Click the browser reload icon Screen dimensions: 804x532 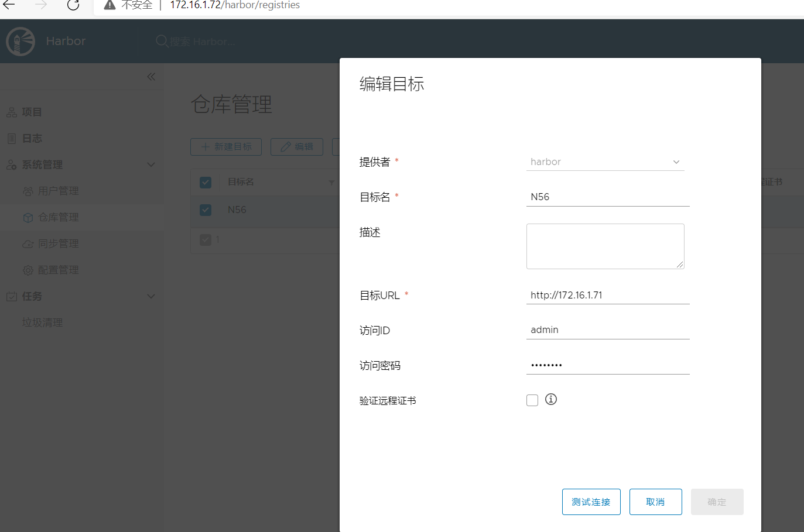(x=73, y=5)
